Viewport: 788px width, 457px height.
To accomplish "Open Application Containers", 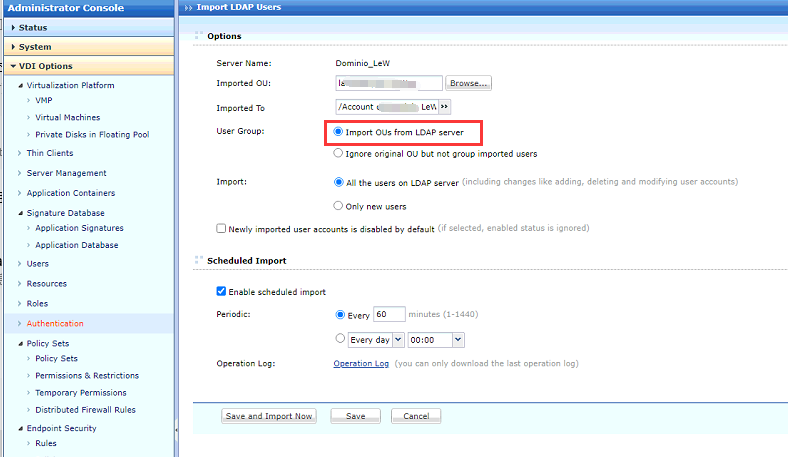I will 71,193.
